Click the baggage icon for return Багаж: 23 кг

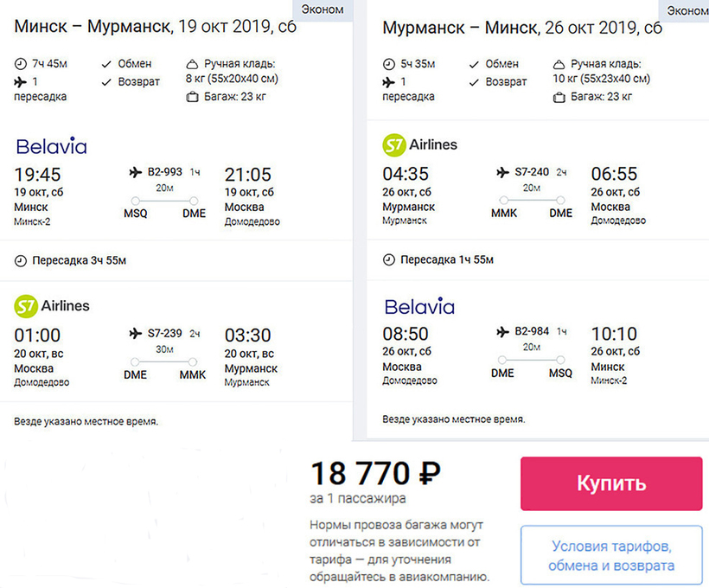tap(559, 96)
